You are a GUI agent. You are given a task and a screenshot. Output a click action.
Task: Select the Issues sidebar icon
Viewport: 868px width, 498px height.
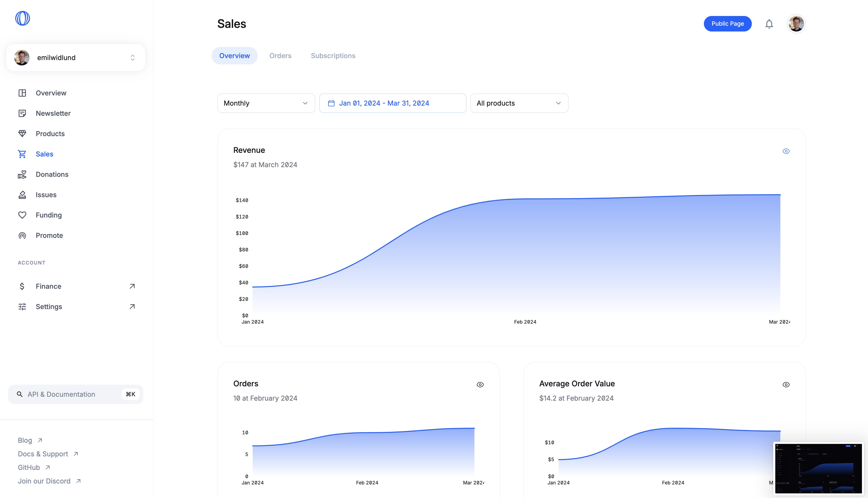pos(22,194)
